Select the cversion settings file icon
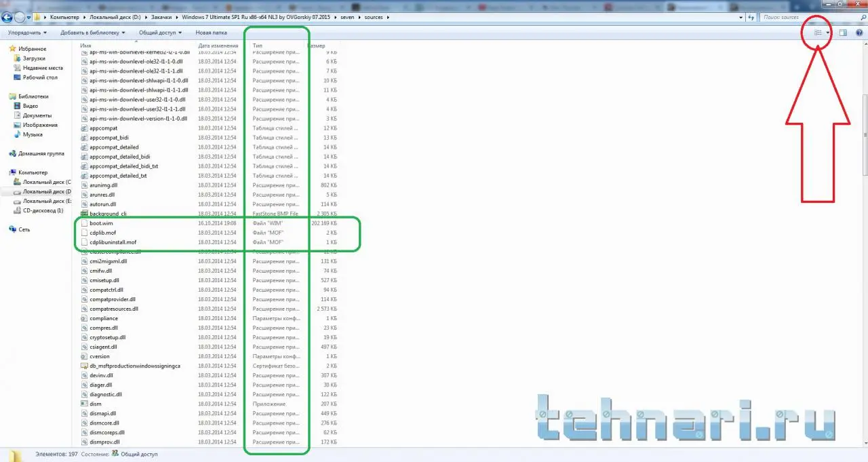This screenshot has width=868, height=462. pos(84,356)
